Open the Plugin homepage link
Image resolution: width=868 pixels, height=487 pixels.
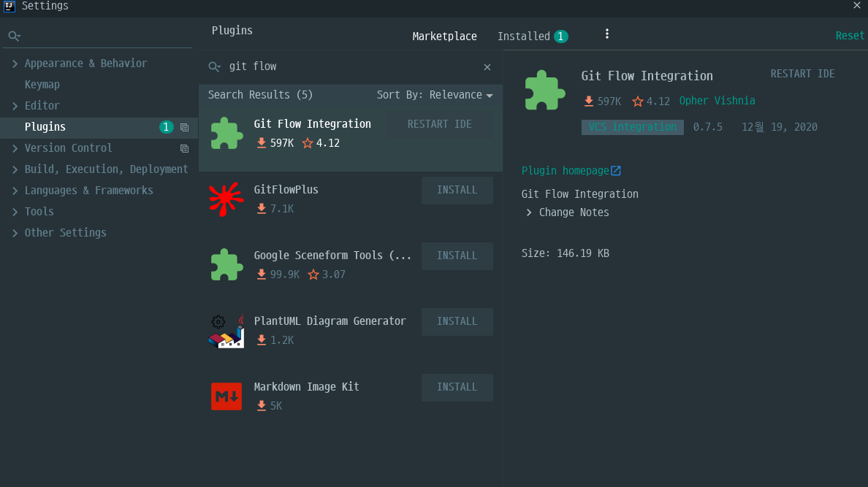tap(566, 170)
